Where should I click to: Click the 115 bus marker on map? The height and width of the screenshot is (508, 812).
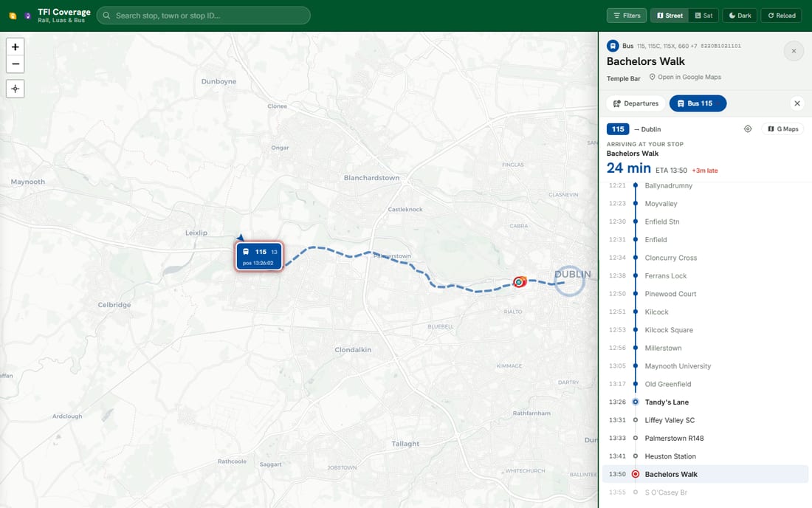point(259,256)
